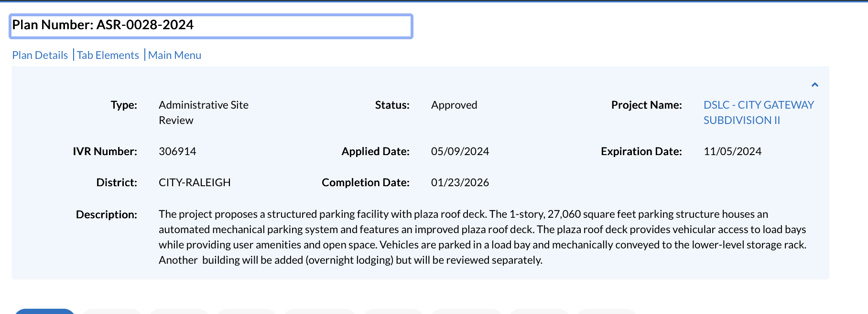Go to the Main Menu link
This screenshot has height=314, width=868.
pos(174,55)
